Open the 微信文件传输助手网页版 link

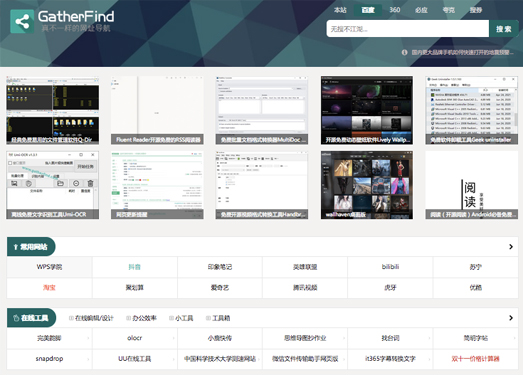[305, 359]
